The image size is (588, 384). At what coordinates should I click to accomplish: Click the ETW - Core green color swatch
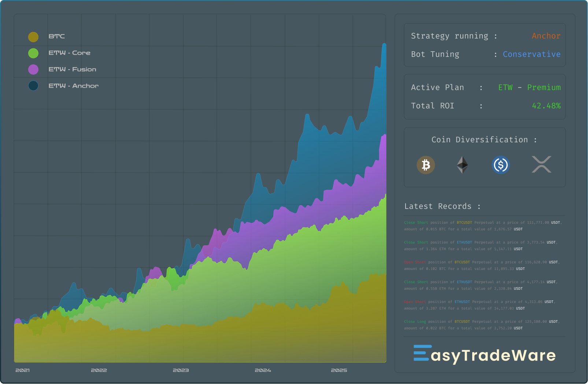[x=33, y=53]
